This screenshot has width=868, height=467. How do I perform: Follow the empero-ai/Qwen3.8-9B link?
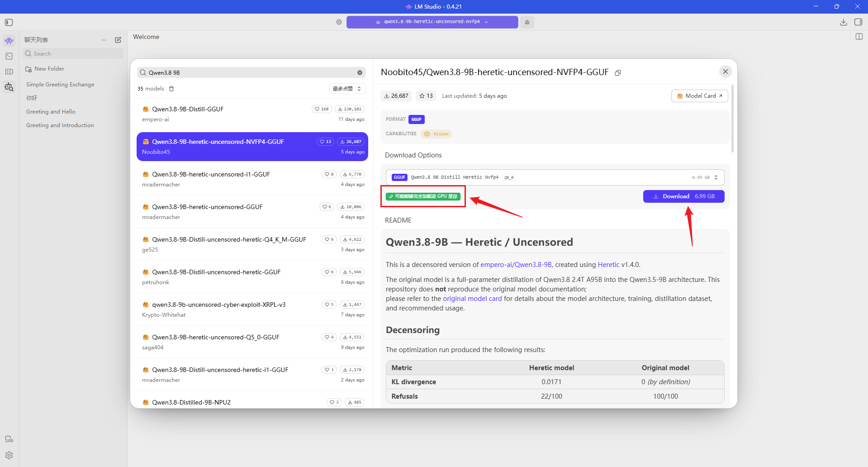516,265
